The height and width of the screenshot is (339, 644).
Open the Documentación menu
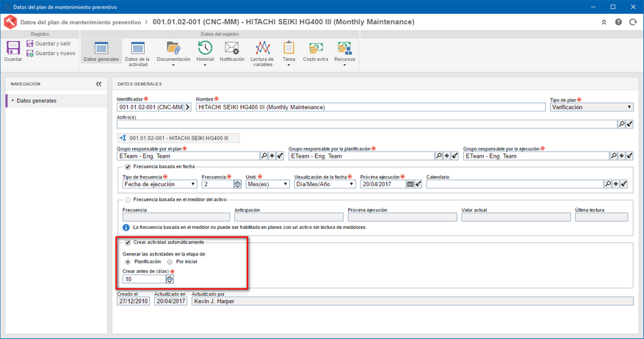173,54
